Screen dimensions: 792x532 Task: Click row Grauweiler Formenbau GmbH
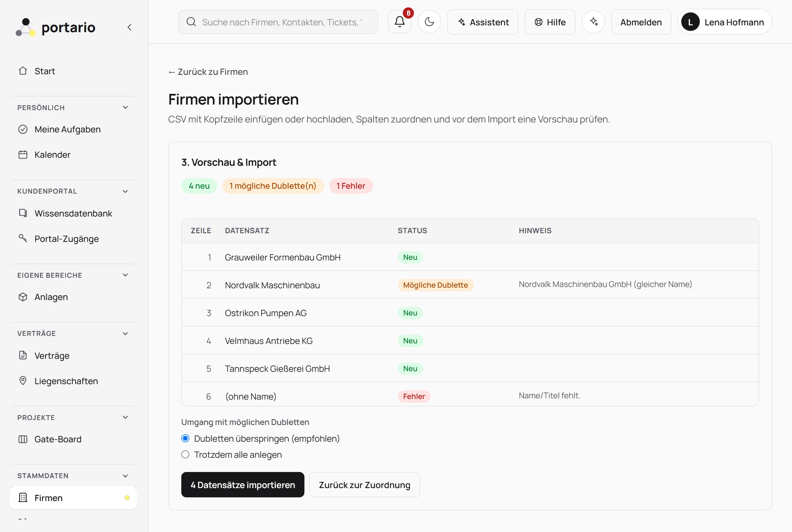coord(470,257)
